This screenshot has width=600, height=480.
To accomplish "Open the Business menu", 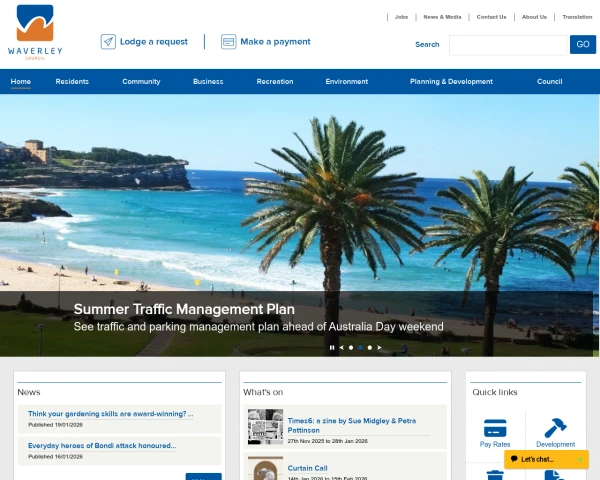I will [x=208, y=82].
